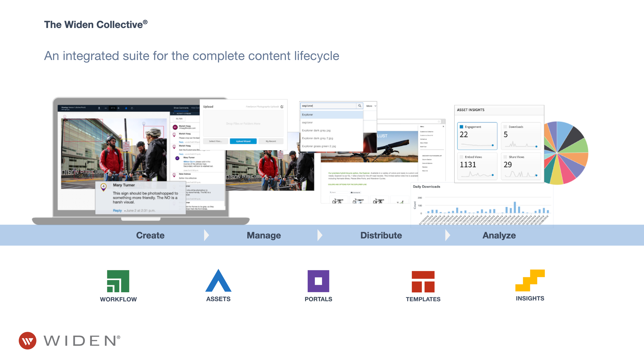The image size is (644, 360).
Task: Click the explorer search input field
Action: click(x=328, y=106)
